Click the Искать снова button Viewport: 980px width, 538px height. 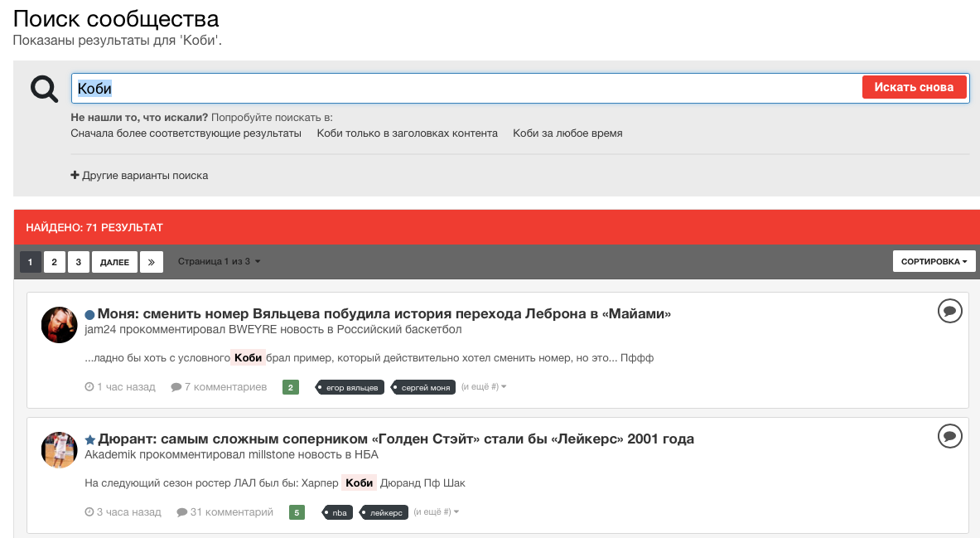click(x=914, y=87)
